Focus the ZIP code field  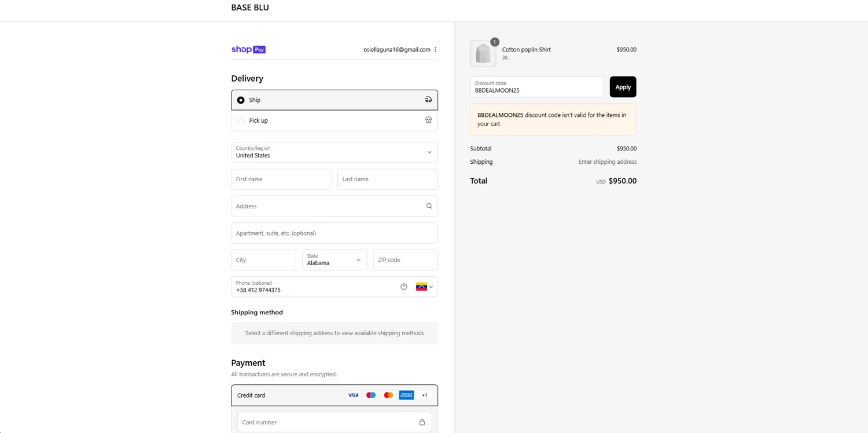click(x=406, y=260)
